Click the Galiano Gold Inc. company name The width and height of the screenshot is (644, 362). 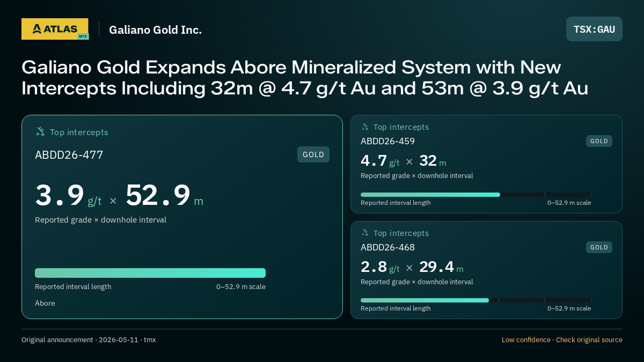[x=156, y=30]
